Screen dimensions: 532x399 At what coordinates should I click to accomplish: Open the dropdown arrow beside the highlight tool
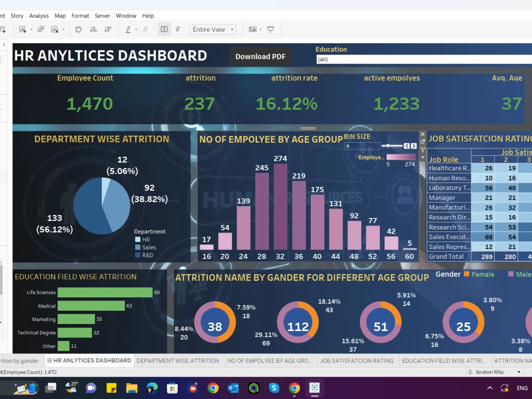point(136,29)
